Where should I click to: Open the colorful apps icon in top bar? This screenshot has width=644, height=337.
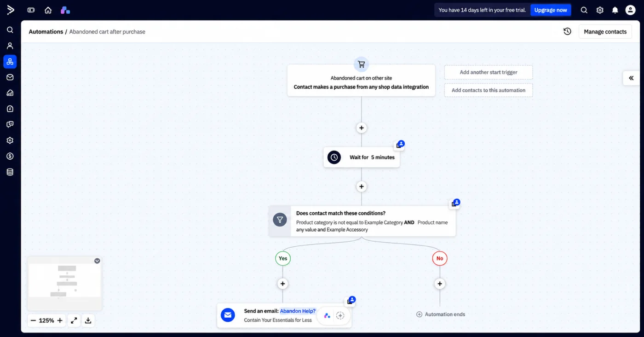point(65,10)
